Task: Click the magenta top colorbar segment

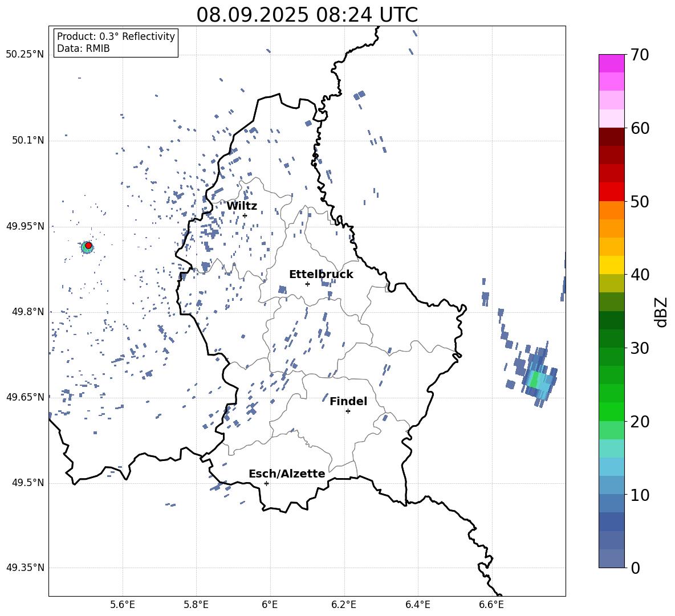Action: [612, 63]
